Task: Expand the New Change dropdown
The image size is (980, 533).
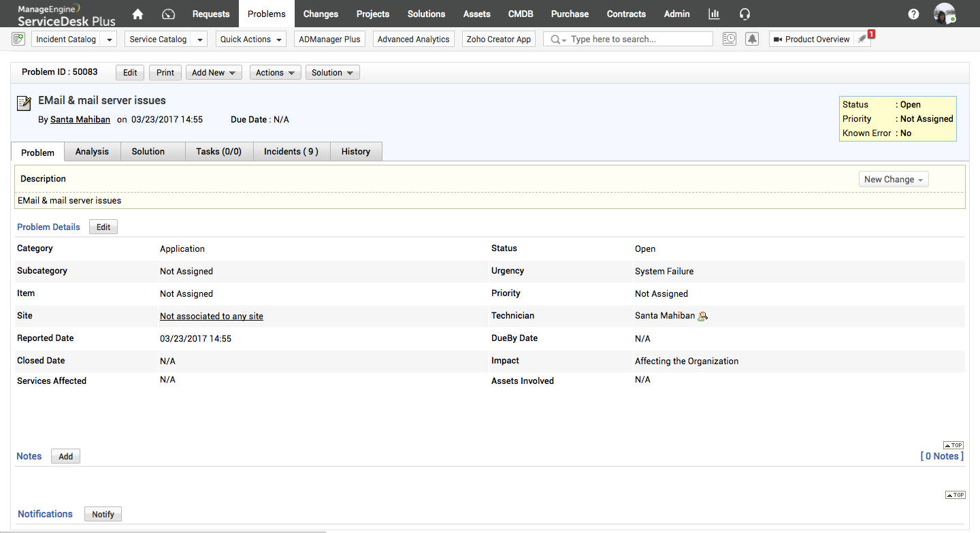Action: pyautogui.click(x=893, y=180)
